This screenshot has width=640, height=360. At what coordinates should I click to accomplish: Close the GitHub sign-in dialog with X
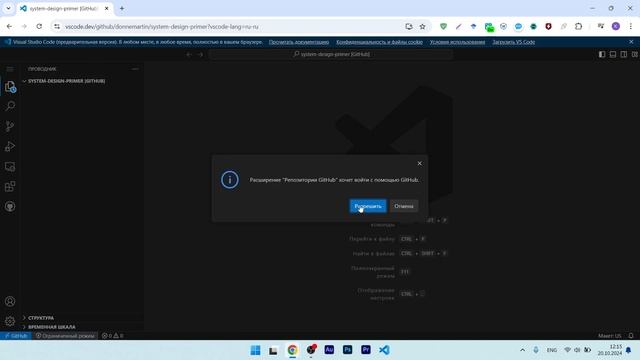pyautogui.click(x=420, y=163)
